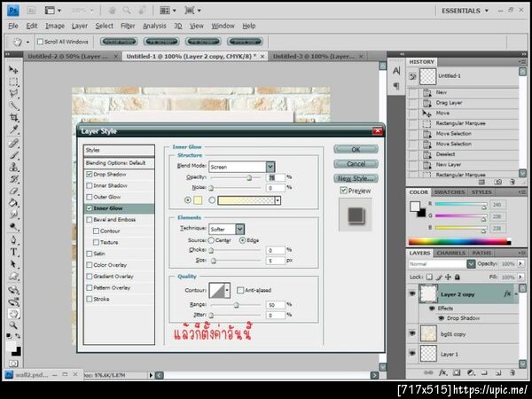Click the lock all padlock icon
532x399 pixels.
457,277
